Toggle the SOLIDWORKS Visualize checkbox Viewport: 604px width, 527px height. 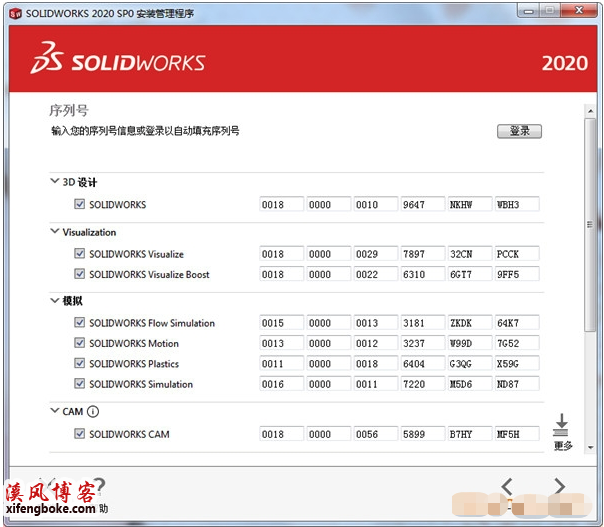79,253
